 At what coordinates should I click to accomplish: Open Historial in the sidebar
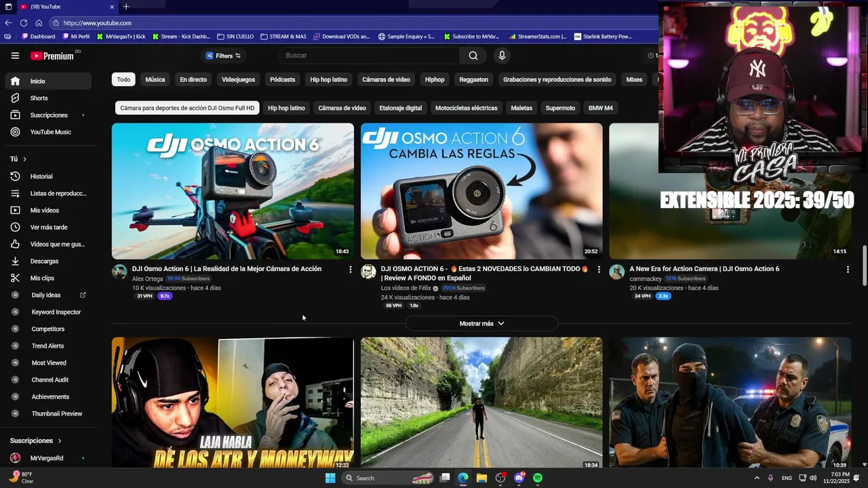pos(47,176)
